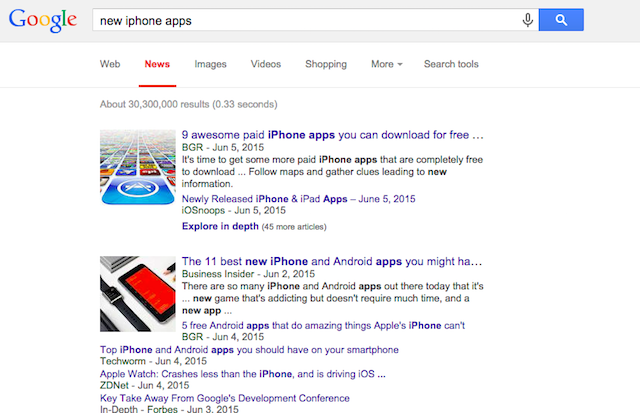Click '(45 more articles)' text
This screenshot has width=640, height=413.
(294, 227)
